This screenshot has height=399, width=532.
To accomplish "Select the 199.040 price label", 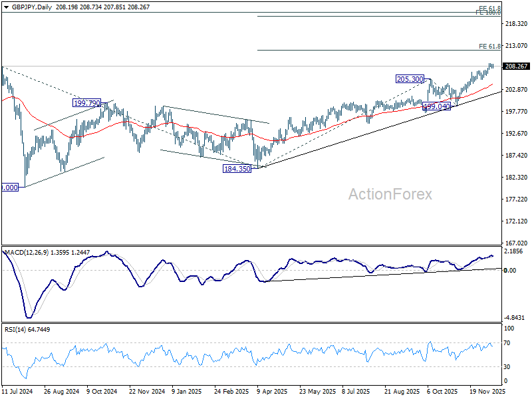I will 437,106.
